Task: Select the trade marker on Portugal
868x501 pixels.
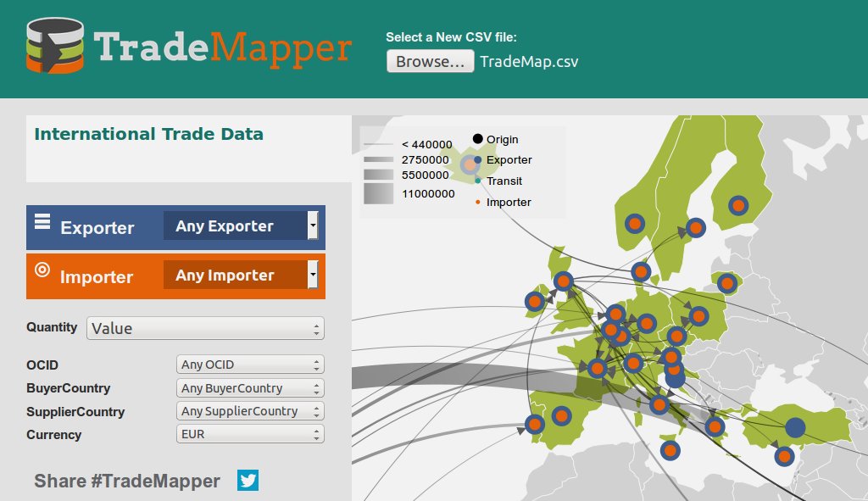Action: (535, 425)
